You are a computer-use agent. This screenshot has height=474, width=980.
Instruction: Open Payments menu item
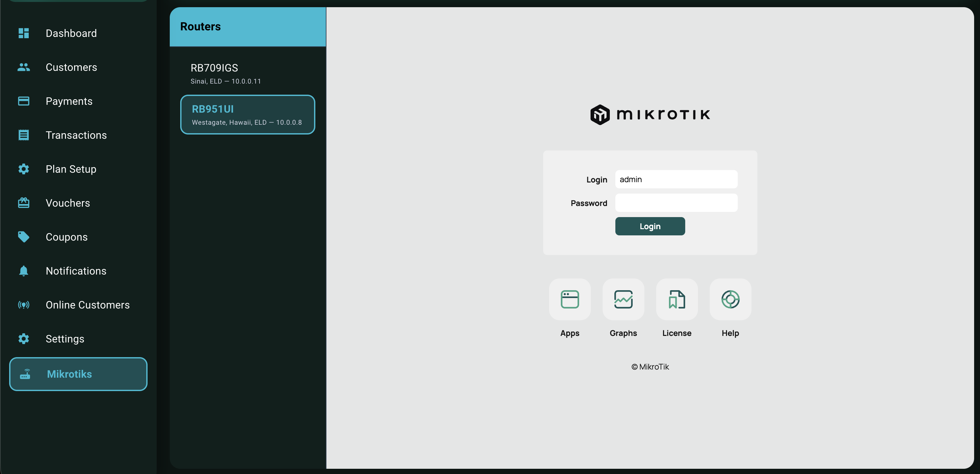coord(69,101)
